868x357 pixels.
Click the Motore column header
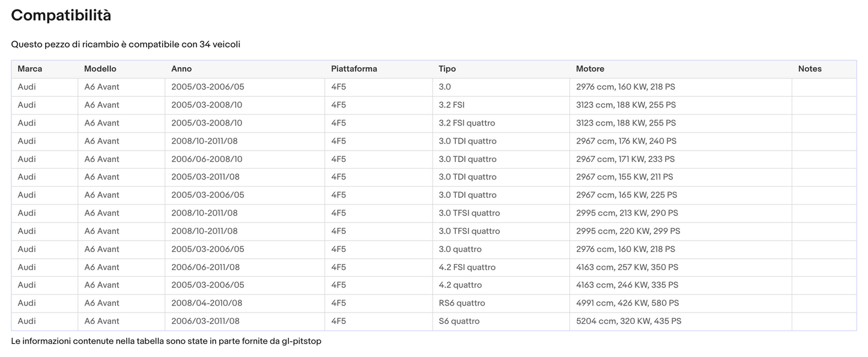pos(590,69)
